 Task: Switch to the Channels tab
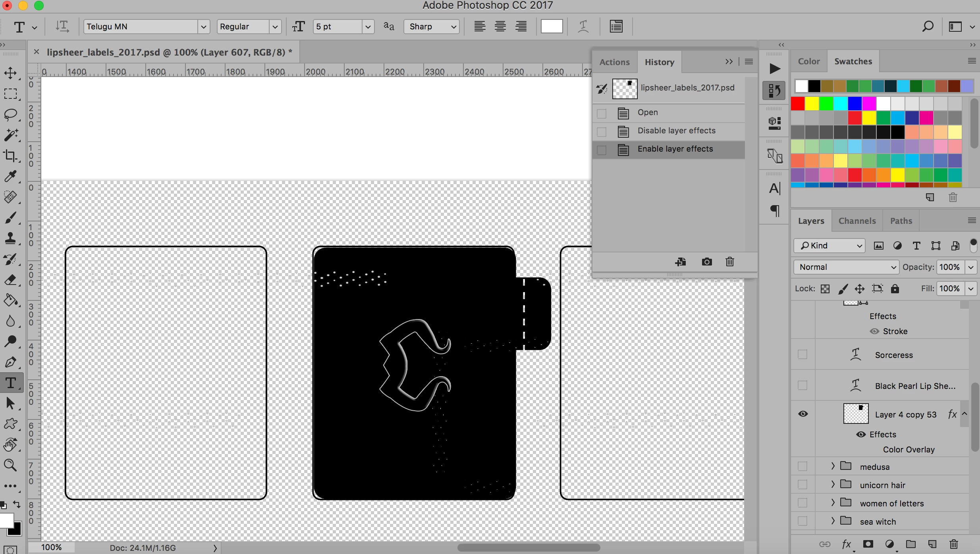[x=857, y=221]
